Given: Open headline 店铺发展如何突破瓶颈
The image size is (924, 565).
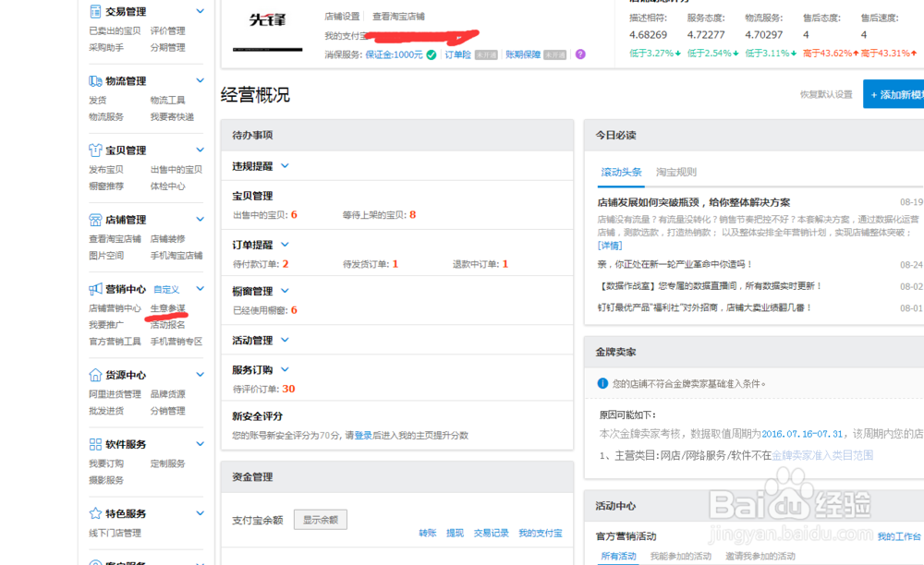Looking at the screenshot, I should (x=694, y=202).
